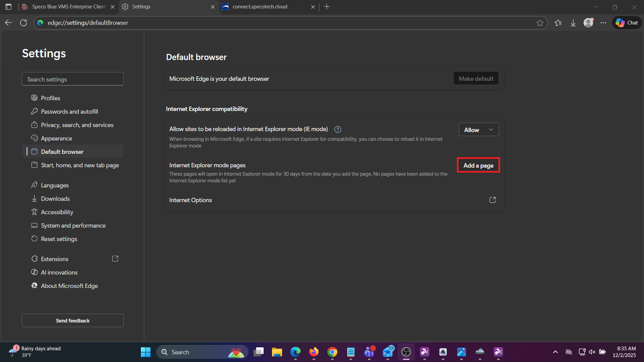This screenshot has height=362, width=644.
Task: Toggle tab actions menu icon
Action: 8,7
